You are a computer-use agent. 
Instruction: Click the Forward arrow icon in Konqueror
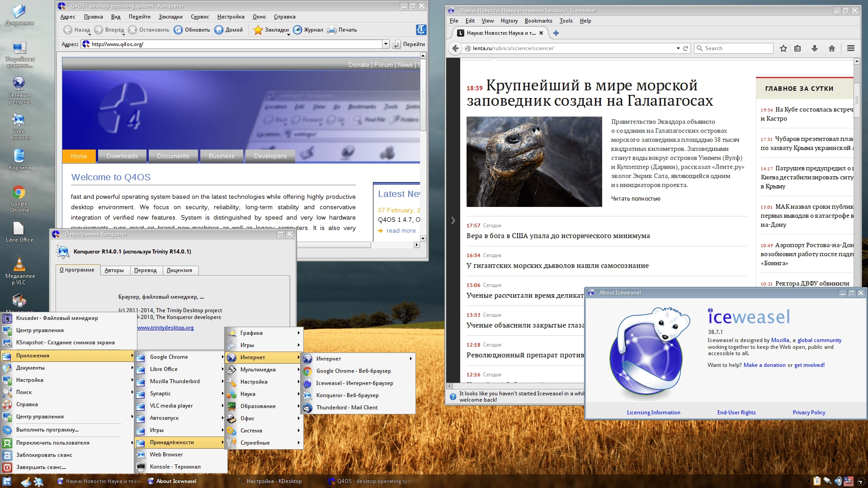pyautogui.click(x=99, y=30)
